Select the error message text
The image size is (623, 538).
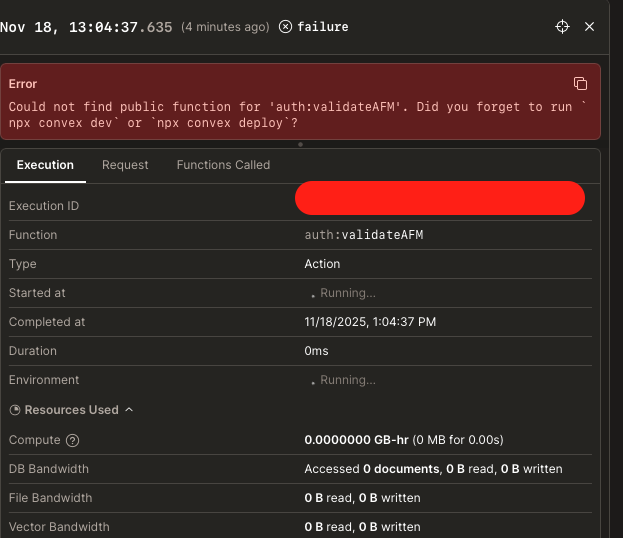[x=298, y=115]
